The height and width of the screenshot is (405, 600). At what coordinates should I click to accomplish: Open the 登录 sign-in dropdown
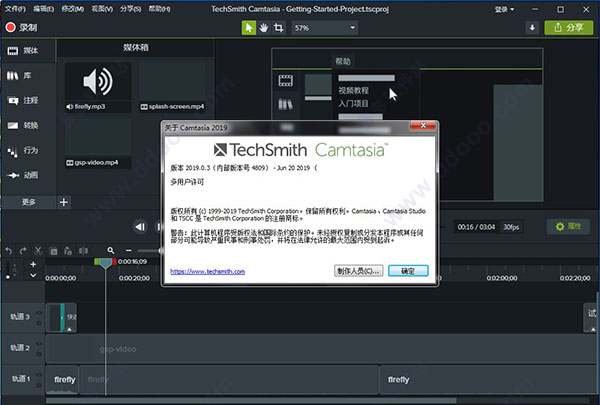pyautogui.click(x=504, y=9)
